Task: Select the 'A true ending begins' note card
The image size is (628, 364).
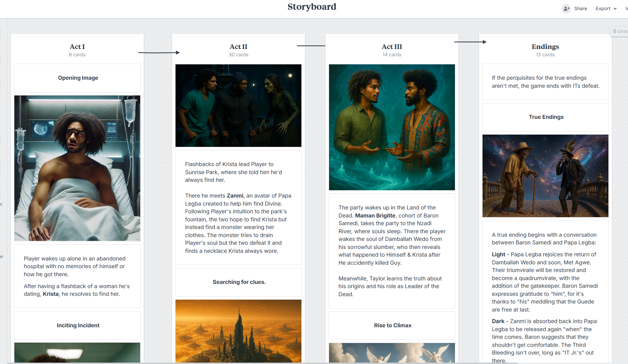Action: click(545, 292)
